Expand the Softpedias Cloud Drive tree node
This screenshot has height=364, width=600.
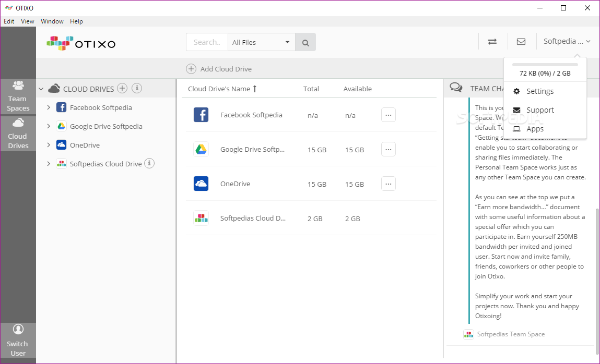click(49, 163)
